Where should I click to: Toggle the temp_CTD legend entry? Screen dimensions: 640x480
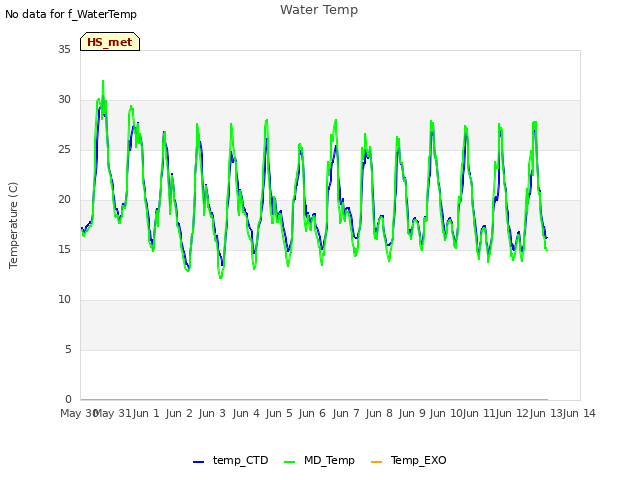click(231, 460)
